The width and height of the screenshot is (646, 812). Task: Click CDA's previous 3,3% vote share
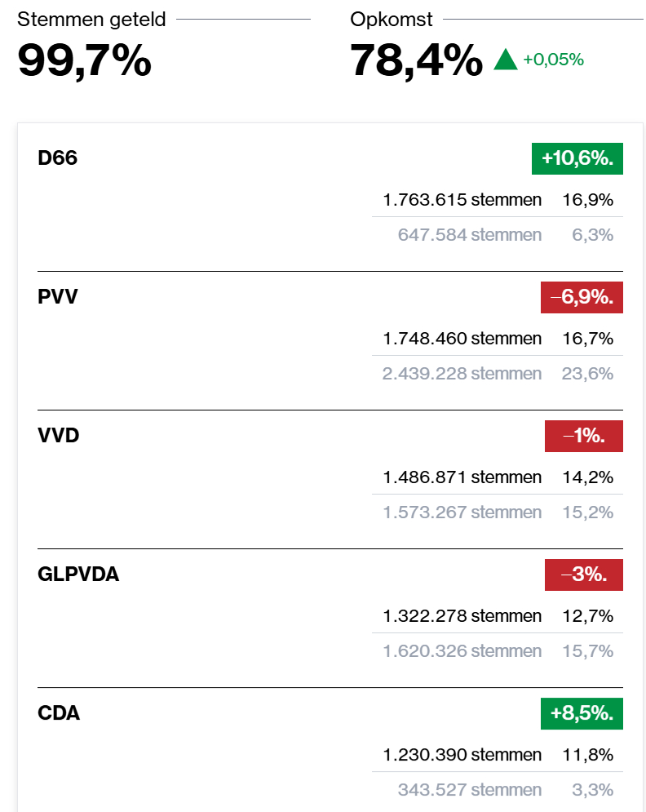(593, 790)
